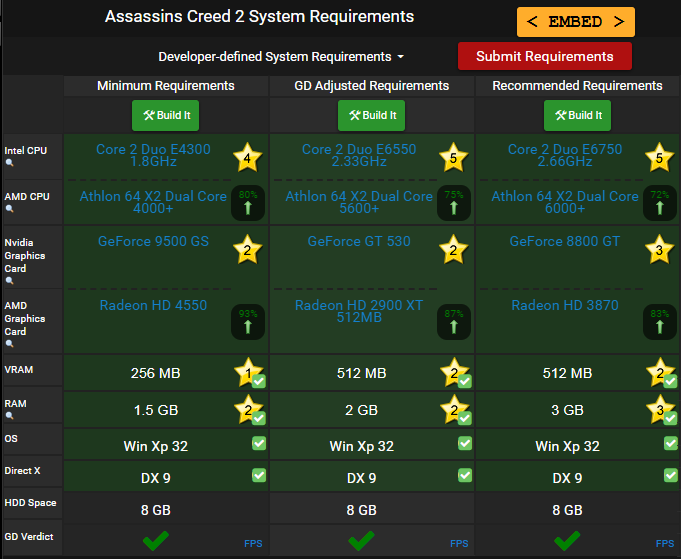Open the FPS link in Recommended column
Viewport: 681px width, 559px height.
(x=665, y=543)
